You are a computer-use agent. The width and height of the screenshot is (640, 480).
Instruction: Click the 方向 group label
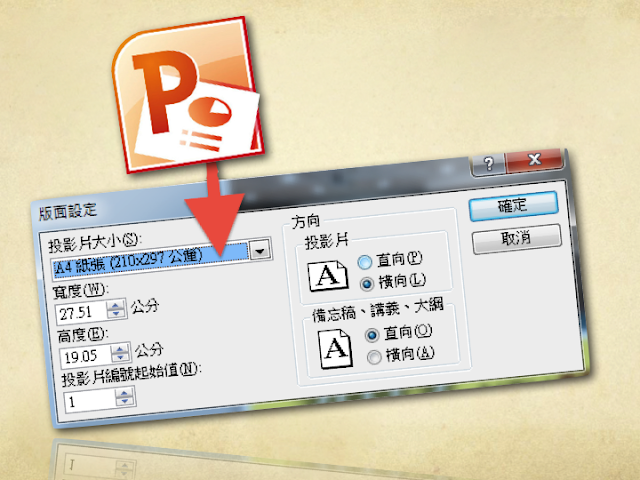coord(306,221)
